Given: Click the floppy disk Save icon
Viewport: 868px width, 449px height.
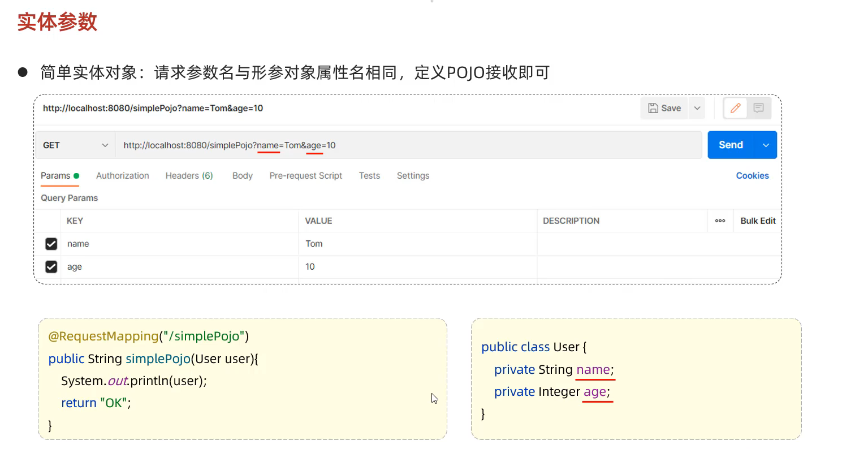Looking at the screenshot, I should point(653,108).
